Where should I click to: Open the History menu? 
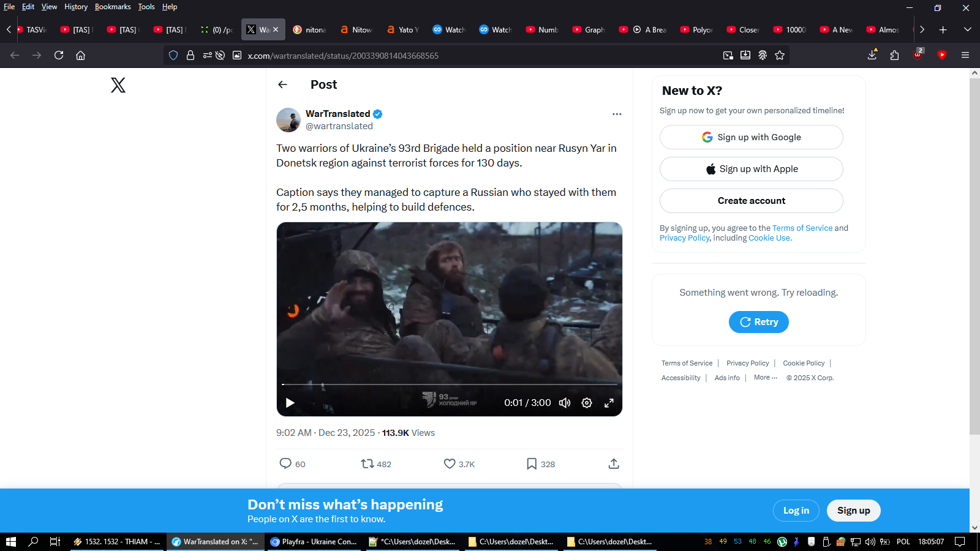(76, 7)
